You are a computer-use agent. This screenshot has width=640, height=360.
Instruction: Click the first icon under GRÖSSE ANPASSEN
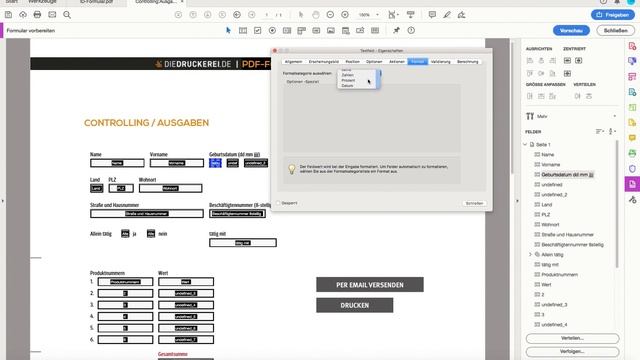tap(530, 96)
